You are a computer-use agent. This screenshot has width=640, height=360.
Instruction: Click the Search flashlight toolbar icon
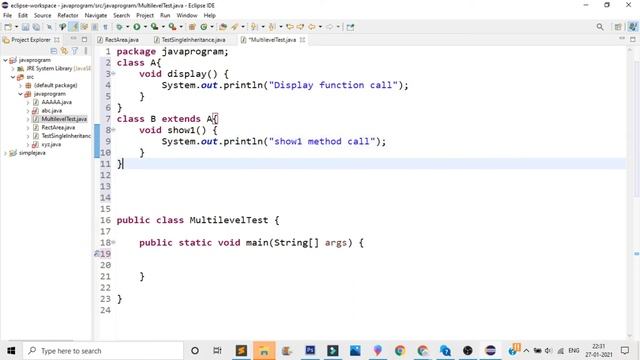pos(235,27)
